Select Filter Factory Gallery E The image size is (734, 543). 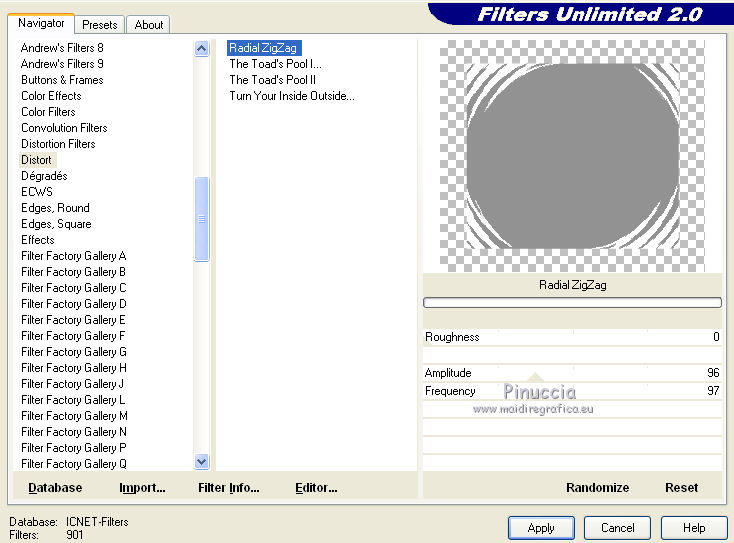tap(73, 319)
